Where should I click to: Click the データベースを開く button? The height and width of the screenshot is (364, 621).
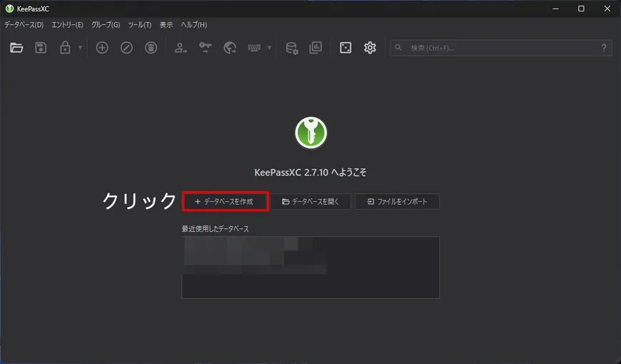(311, 201)
